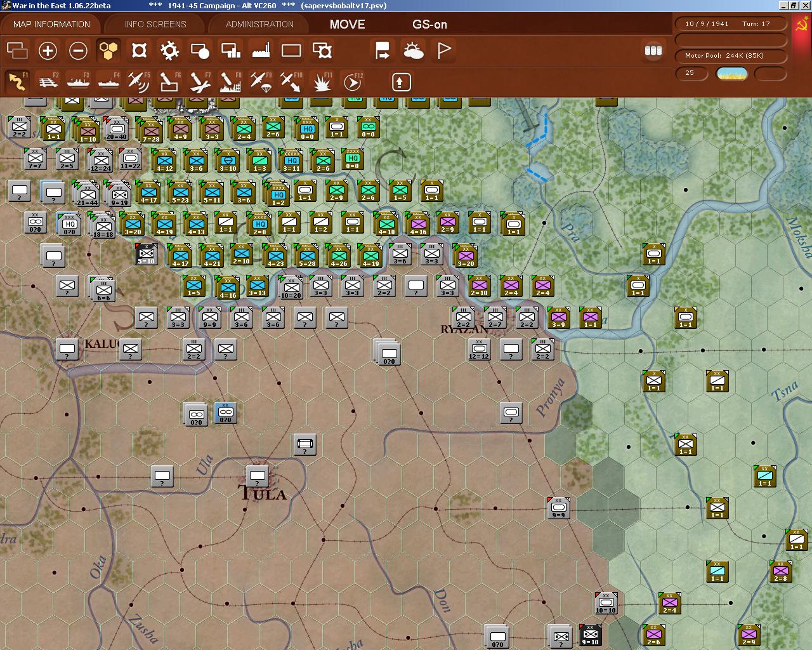Click the rectangle-with-bar-chart overlay icon
This screenshot has width=812, height=650.
point(230,50)
